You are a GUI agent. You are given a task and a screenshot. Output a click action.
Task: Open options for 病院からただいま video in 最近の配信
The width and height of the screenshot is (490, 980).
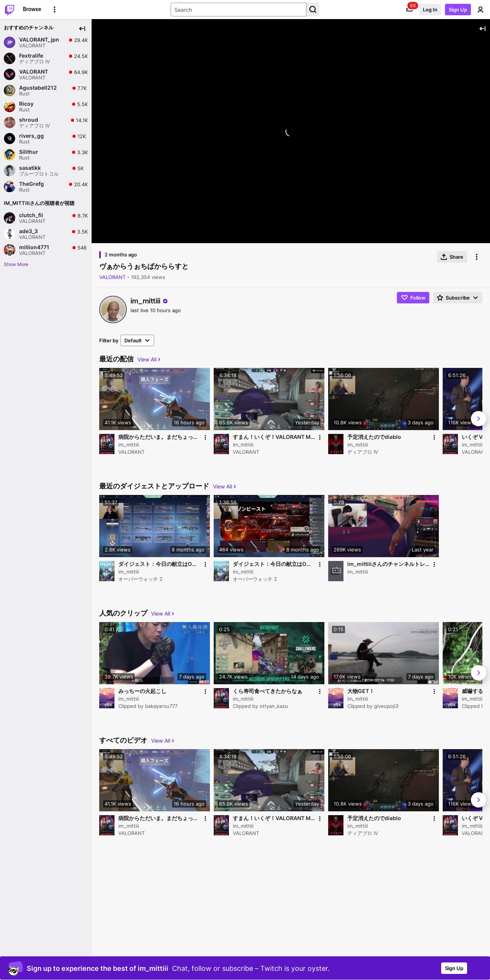coord(205,437)
